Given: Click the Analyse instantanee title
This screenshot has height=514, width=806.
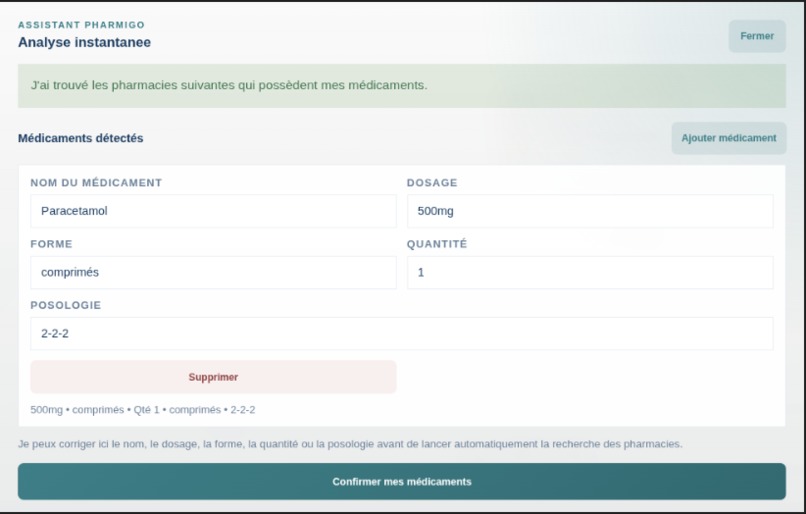Looking at the screenshot, I should (85, 42).
